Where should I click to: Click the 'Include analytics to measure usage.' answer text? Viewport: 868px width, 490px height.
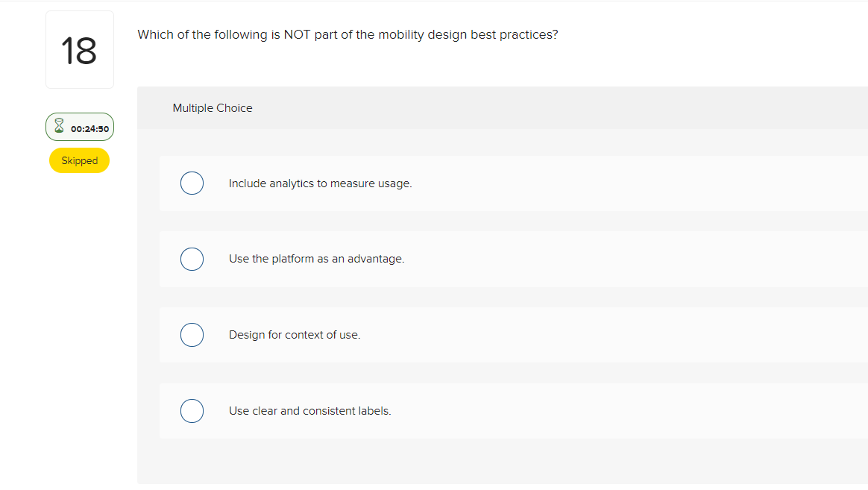[320, 183]
